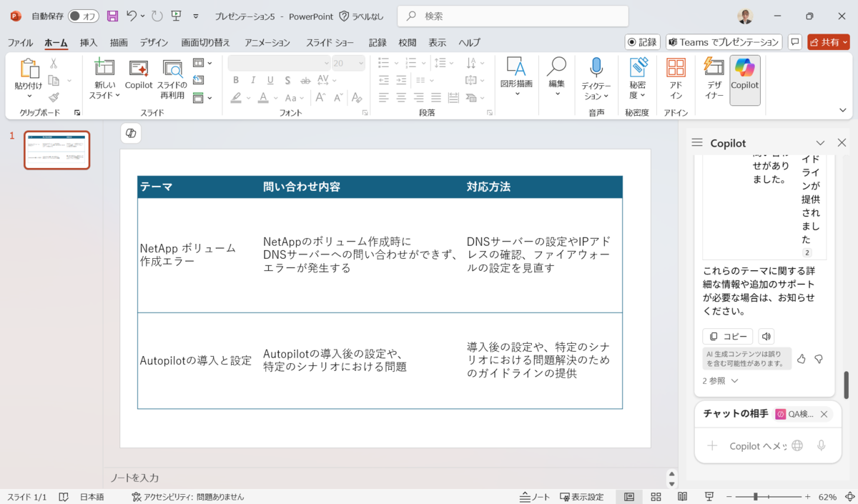Open the Transitions (画面切り替え) tab
The height and width of the screenshot is (504, 858).
[x=206, y=42]
